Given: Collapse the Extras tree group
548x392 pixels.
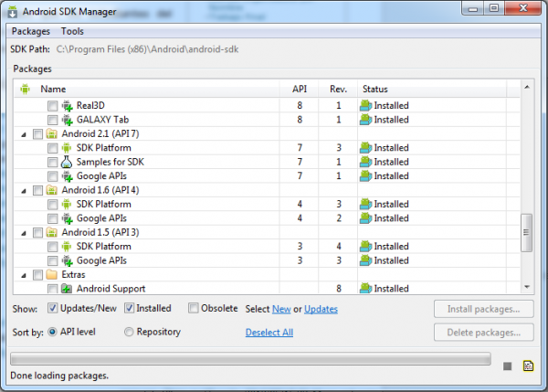Looking at the screenshot, I should click(x=24, y=276).
